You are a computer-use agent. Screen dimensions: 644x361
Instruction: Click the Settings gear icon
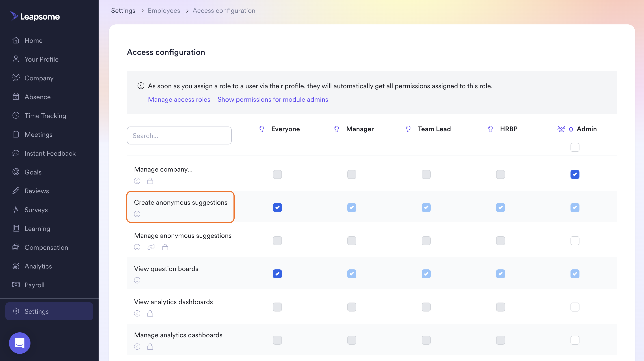(x=16, y=311)
